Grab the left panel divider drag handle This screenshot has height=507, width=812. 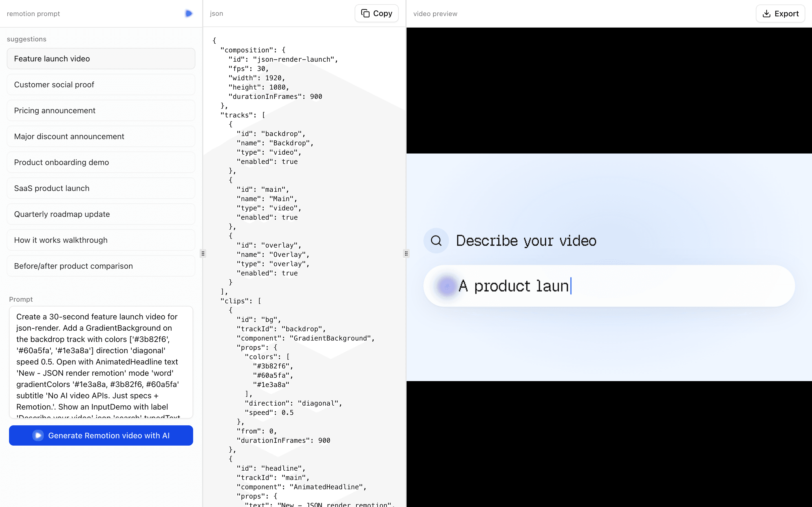[x=203, y=253]
